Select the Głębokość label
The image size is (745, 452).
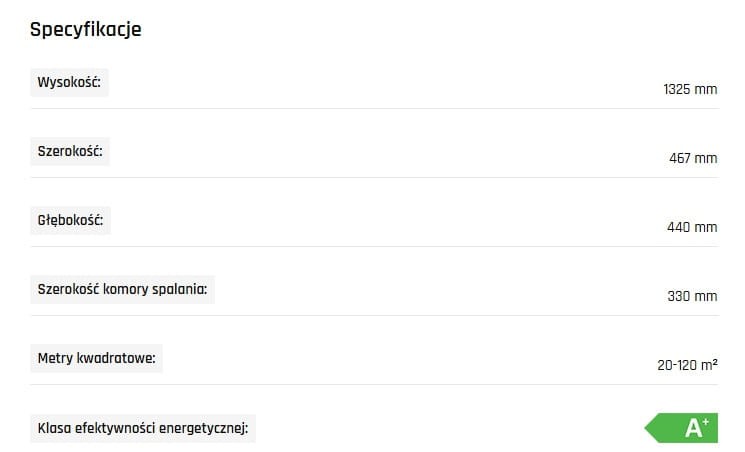point(70,220)
